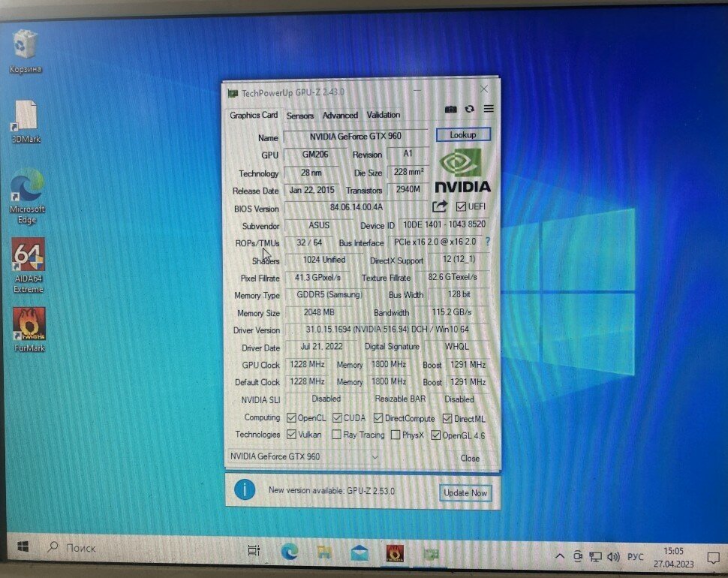
Task: Click GPU-Z taskbar button
Action: (x=430, y=554)
